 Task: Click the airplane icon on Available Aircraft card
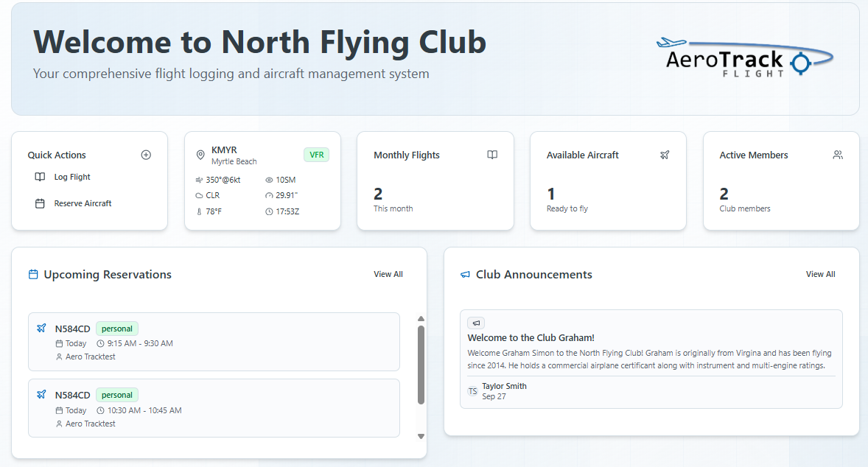tap(665, 155)
